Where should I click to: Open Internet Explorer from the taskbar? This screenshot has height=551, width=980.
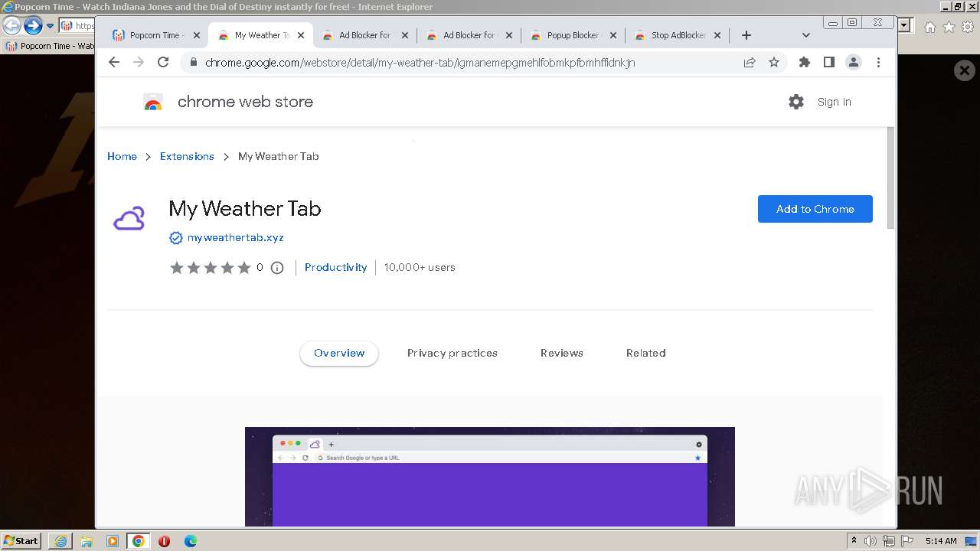60,541
